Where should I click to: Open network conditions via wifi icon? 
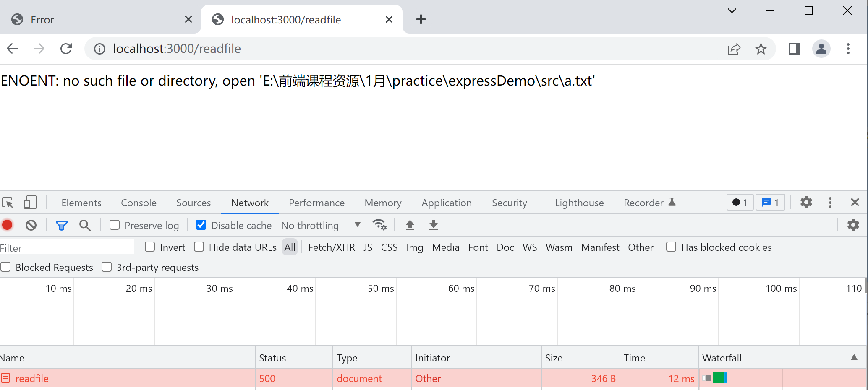tap(379, 225)
